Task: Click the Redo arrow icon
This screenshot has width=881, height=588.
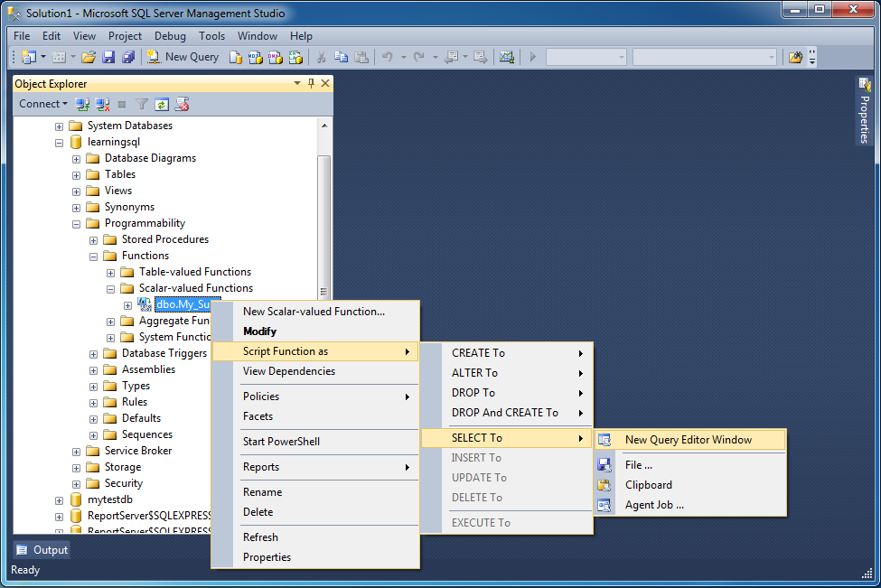Action: click(x=419, y=57)
